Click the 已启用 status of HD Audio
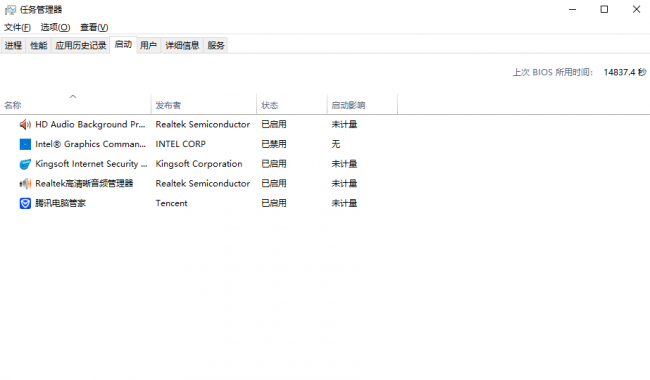 coord(274,124)
